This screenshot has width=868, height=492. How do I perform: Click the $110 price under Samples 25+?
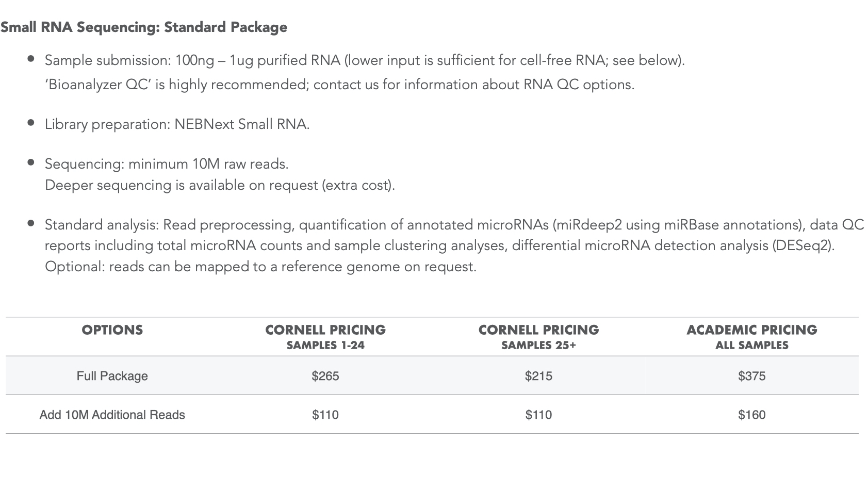(538, 415)
